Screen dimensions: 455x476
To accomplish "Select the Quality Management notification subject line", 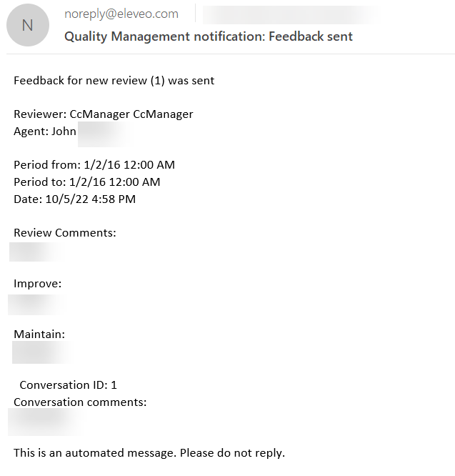I will coord(208,36).
